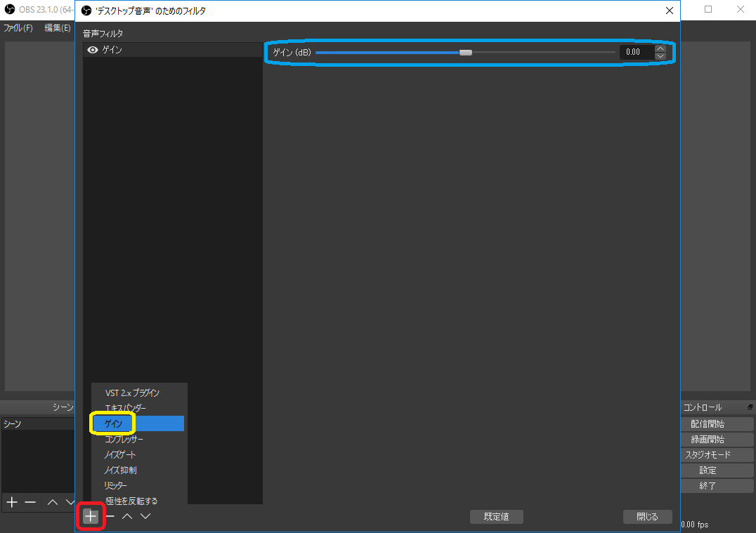The height and width of the screenshot is (533, 756).
Task: Move the filter up with the arrow
Action: 127,516
